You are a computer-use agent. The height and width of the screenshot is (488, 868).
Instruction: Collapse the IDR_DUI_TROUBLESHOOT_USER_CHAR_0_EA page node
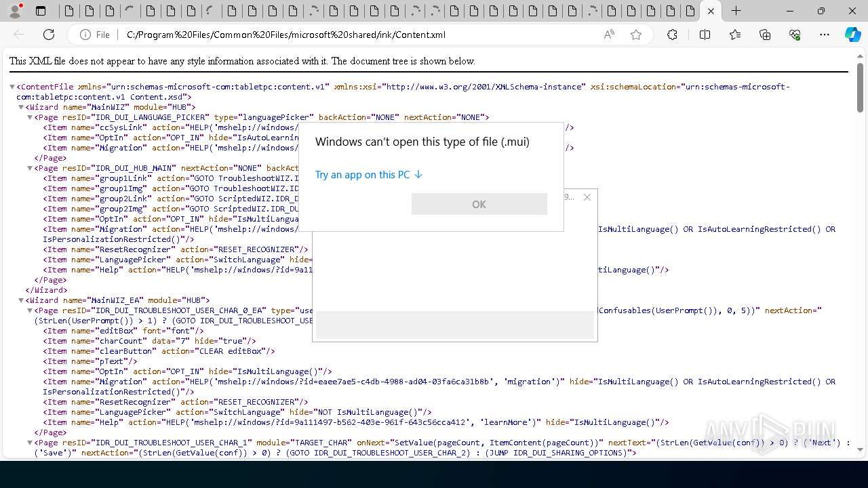pyautogui.click(x=30, y=310)
